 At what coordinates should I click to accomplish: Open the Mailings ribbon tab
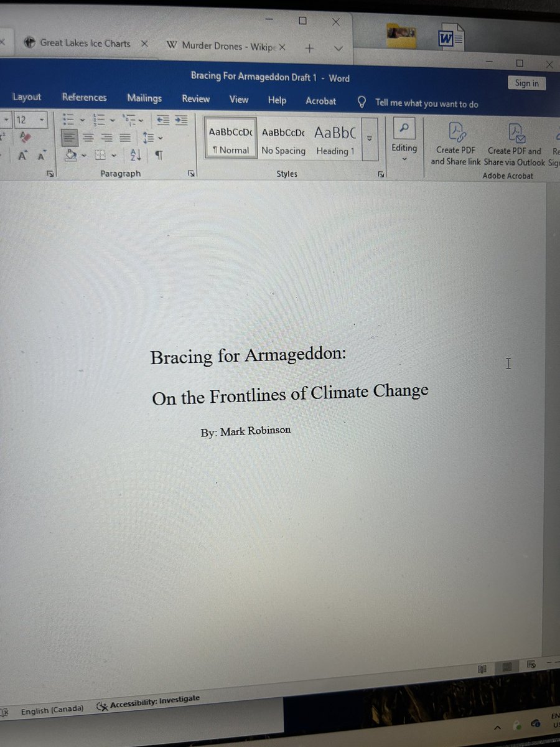(x=144, y=98)
